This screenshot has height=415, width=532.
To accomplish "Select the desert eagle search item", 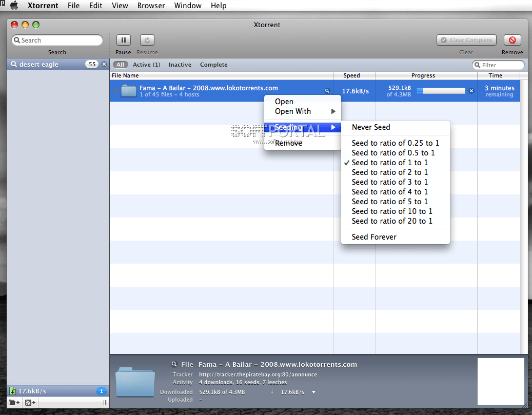I will click(58, 64).
